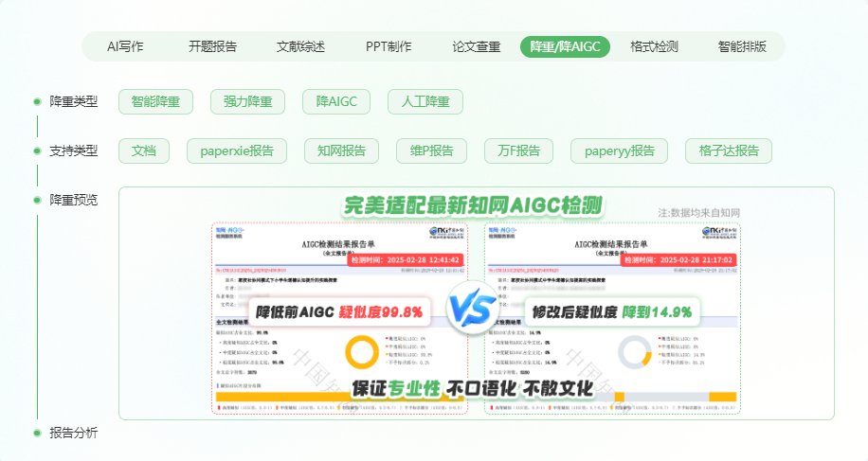This screenshot has width=868, height=461.
Task: Open the left AIGC report thumbnail
Action: coord(339,320)
